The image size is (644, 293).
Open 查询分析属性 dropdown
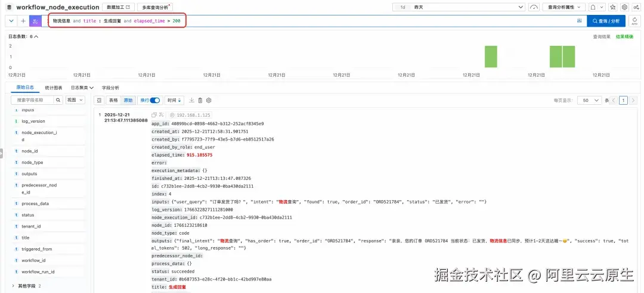[563, 7]
